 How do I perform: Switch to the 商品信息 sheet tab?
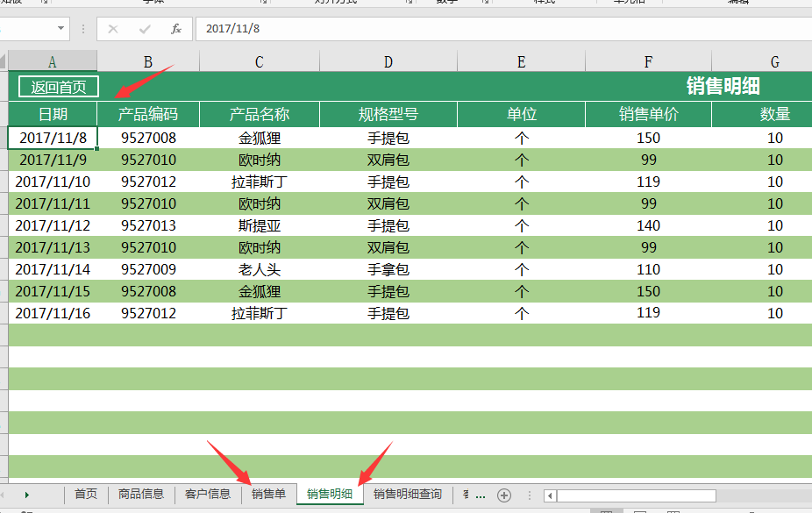(141, 495)
